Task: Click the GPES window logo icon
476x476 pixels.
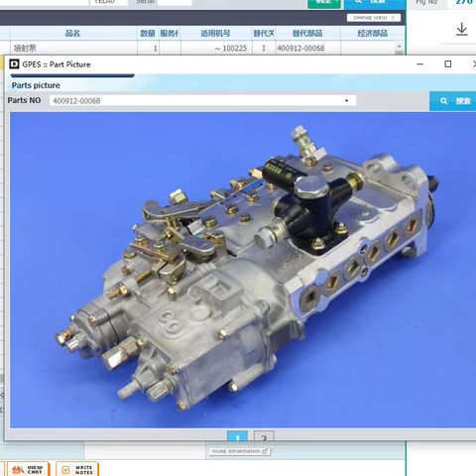Action: coord(14,64)
